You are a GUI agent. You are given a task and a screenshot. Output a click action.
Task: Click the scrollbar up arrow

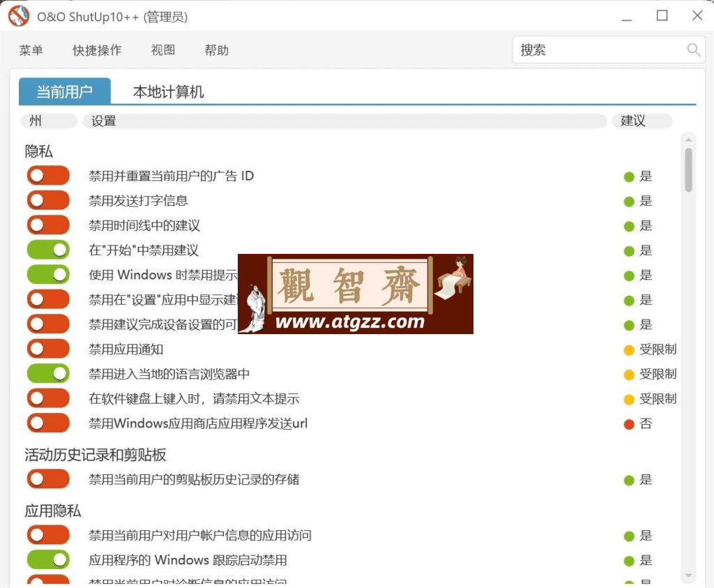[688, 140]
